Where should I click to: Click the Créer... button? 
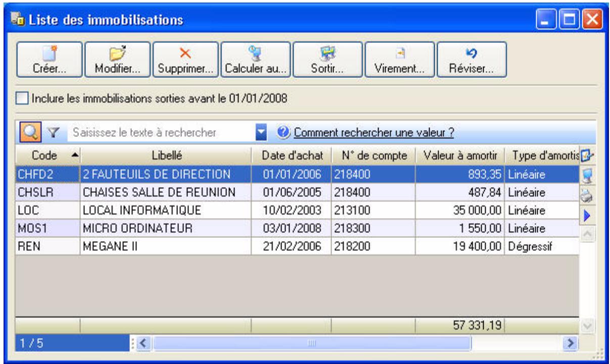tap(49, 60)
